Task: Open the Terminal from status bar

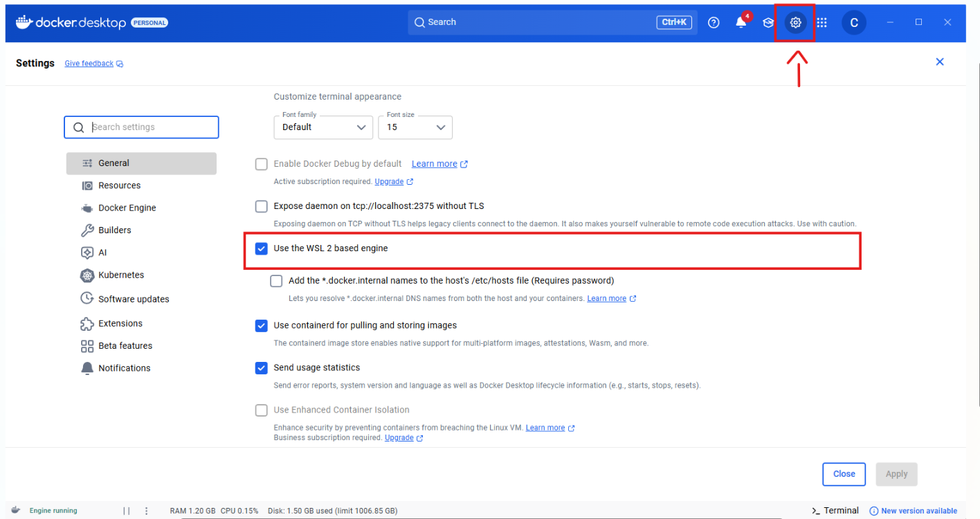Action: 835,511
